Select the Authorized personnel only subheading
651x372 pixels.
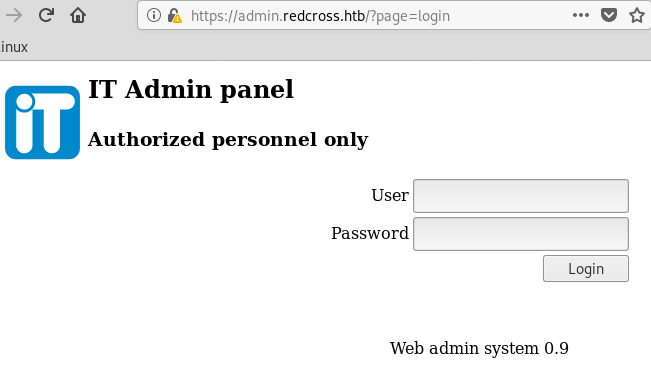coord(228,140)
